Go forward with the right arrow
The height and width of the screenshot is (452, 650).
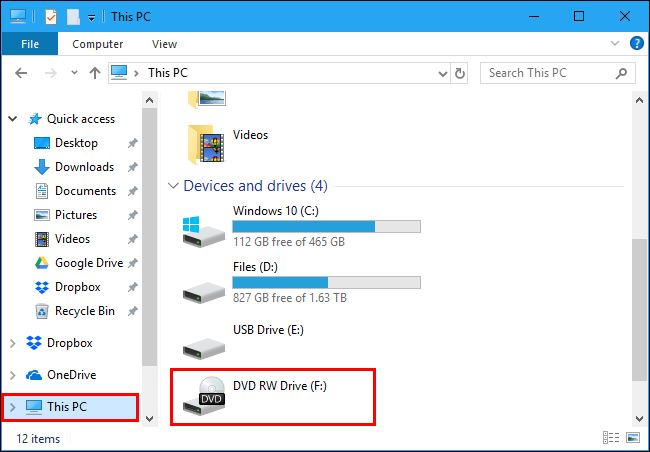(x=51, y=73)
